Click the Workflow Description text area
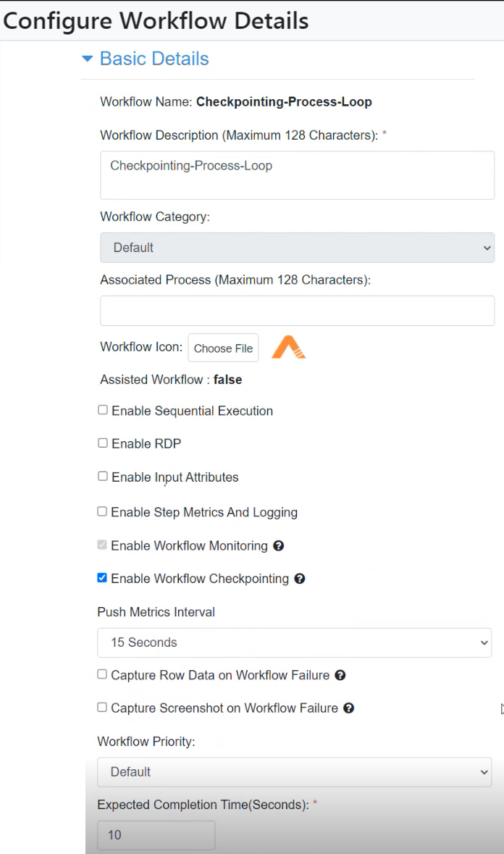The height and width of the screenshot is (854, 504). tap(297, 175)
